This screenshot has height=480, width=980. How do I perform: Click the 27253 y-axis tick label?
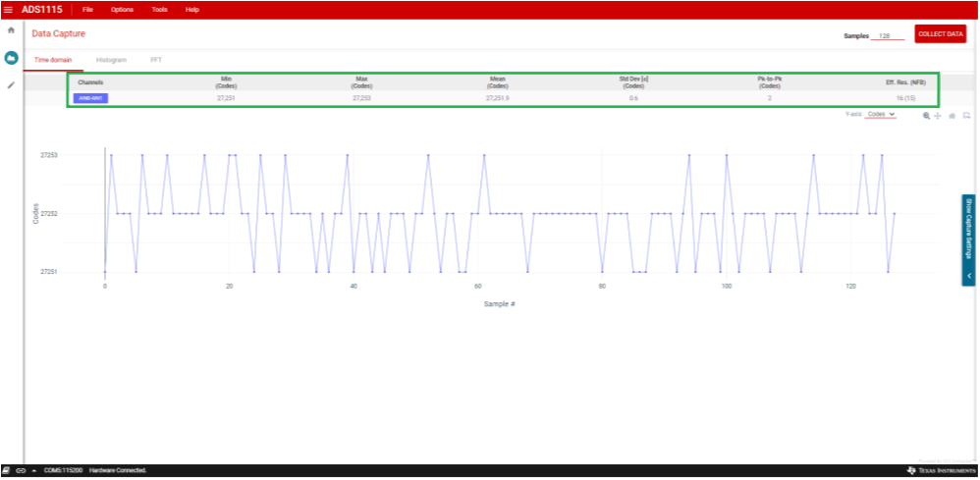[x=49, y=155]
